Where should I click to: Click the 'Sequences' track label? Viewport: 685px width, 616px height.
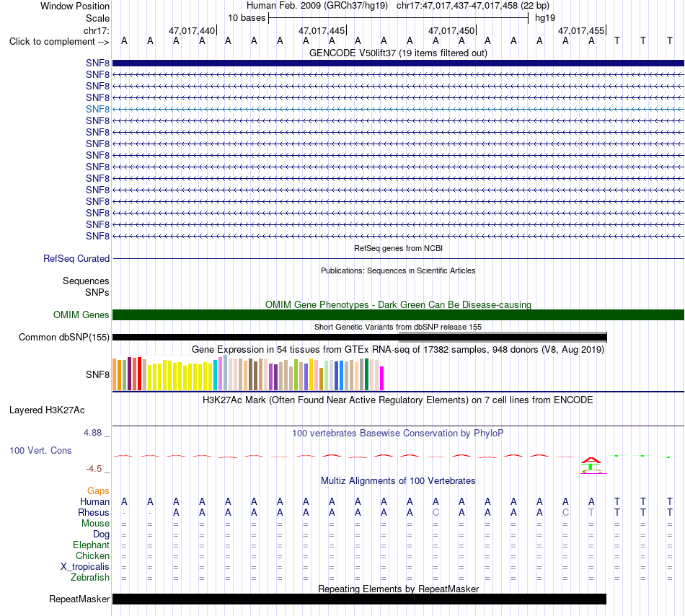pos(86,281)
